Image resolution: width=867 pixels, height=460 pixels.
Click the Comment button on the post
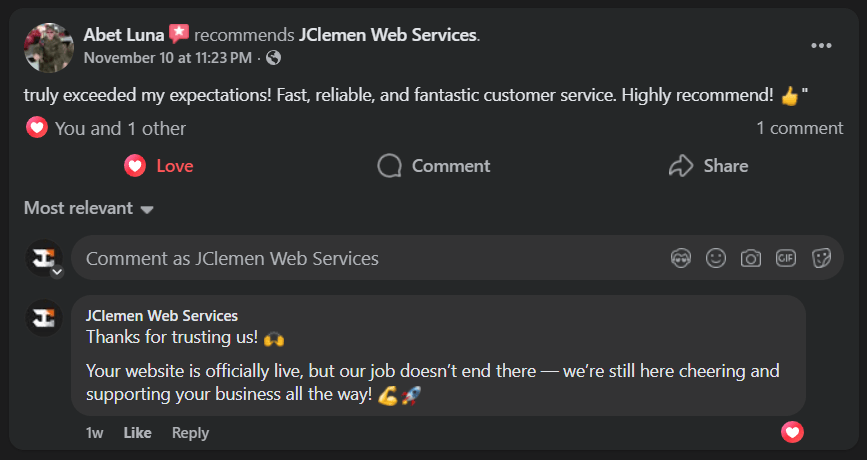tap(434, 166)
